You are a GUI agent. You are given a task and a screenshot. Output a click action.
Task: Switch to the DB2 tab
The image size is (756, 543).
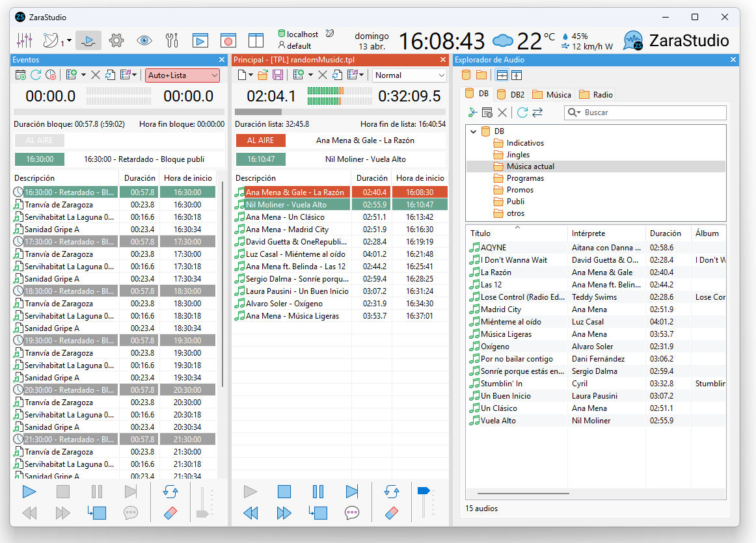[511, 94]
